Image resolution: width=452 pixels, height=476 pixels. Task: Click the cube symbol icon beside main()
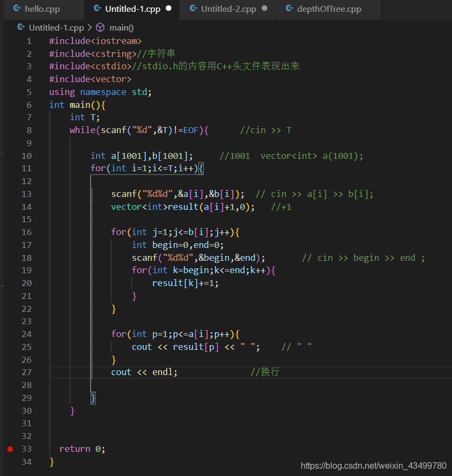[100, 27]
